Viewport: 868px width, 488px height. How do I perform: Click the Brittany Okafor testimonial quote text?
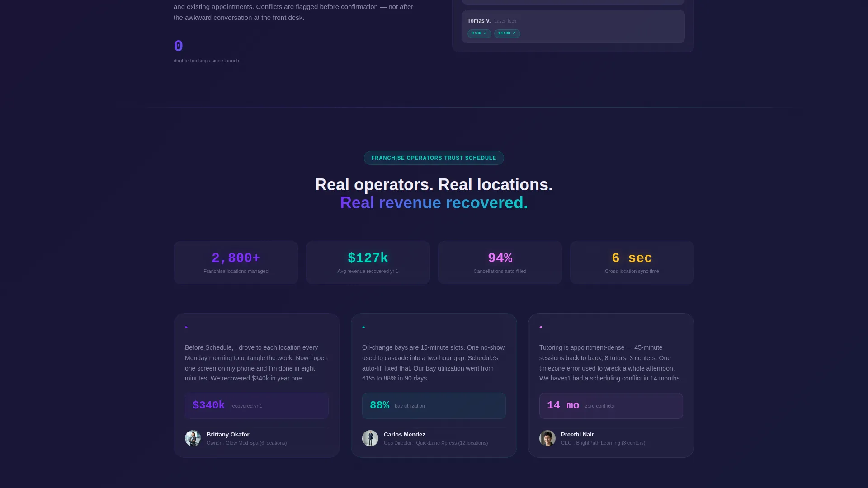pyautogui.click(x=257, y=363)
